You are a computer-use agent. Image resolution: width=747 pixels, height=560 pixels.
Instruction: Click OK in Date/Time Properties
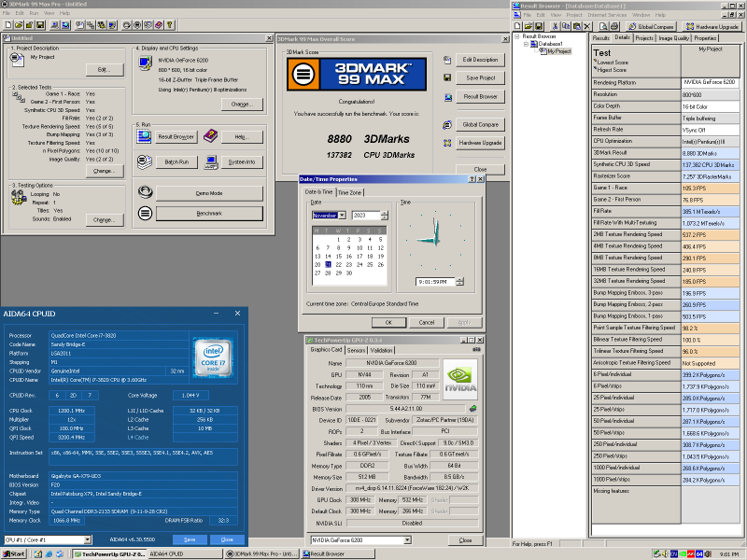pyautogui.click(x=388, y=322)
